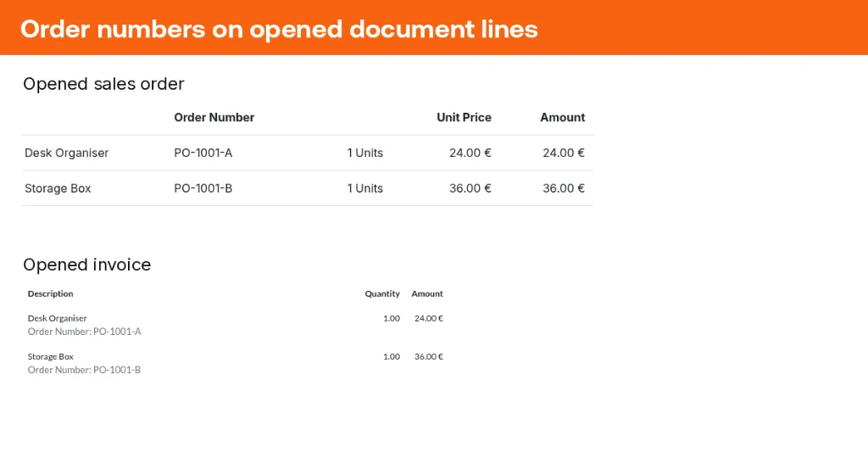Click '1 Units' in the Desk Organiser row
The width and height of the screenshot is (868, 463).
(x=364, y=153)
